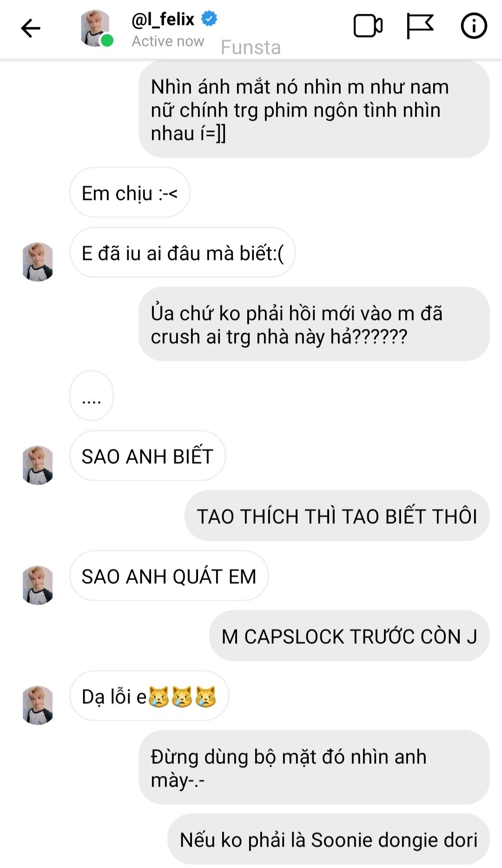Image resolution: width=502 pixels, height=868 pixels.
Task: Open @l_felix username link
Action: 163,19
